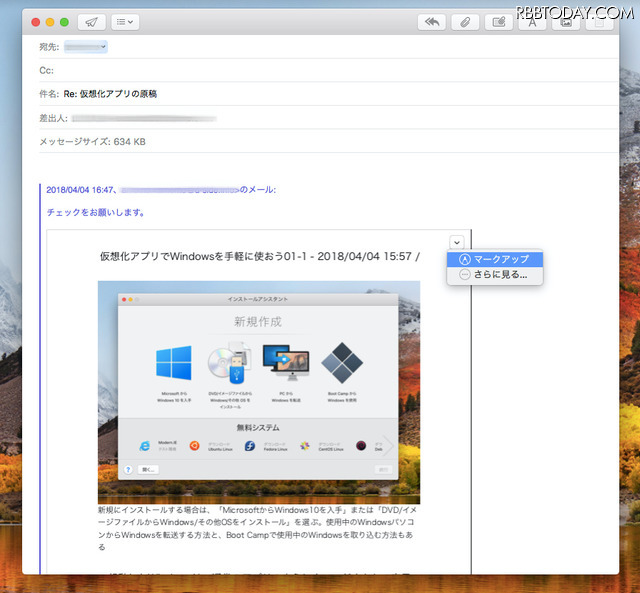640x593 pixels.
Task: Minimize the compose window with yellow button
Action: [x=50, y=22]
